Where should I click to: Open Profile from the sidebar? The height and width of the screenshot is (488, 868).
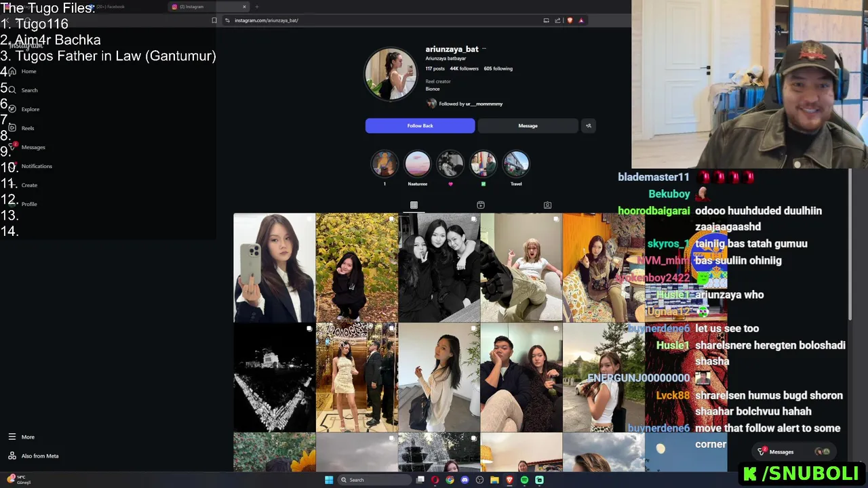[22, 204]
